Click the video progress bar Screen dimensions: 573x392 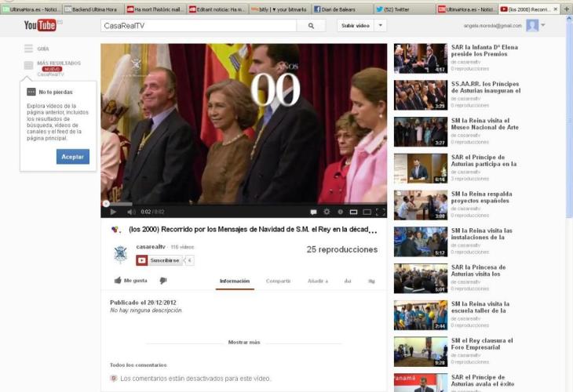pos(243,204)
